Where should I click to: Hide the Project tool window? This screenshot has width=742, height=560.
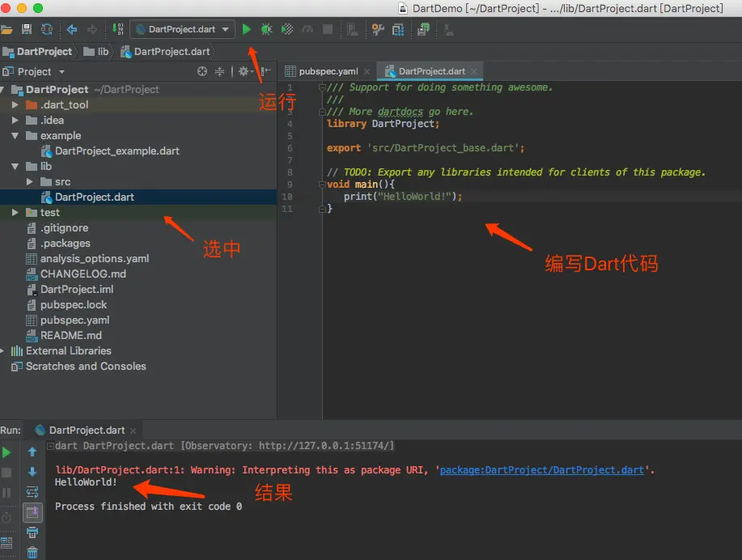[266, 71]
